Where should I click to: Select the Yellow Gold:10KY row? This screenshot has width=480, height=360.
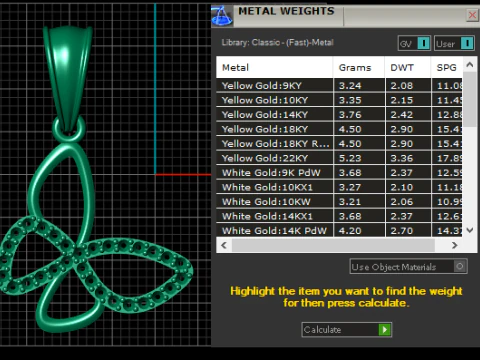click(339, 100)
